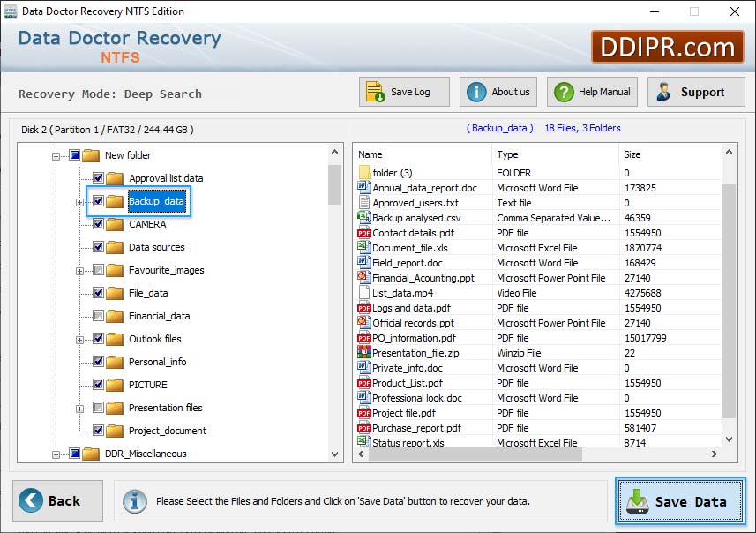Click the file list scroll-right arrow
Viewport: 756px width, 533px height.
click(715, 454)
